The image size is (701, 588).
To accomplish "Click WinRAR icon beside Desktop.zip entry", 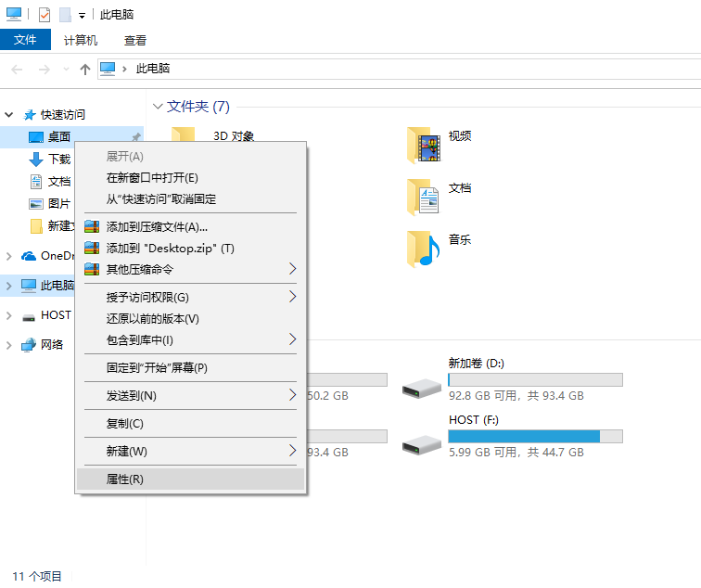I will tap(92, 248).
